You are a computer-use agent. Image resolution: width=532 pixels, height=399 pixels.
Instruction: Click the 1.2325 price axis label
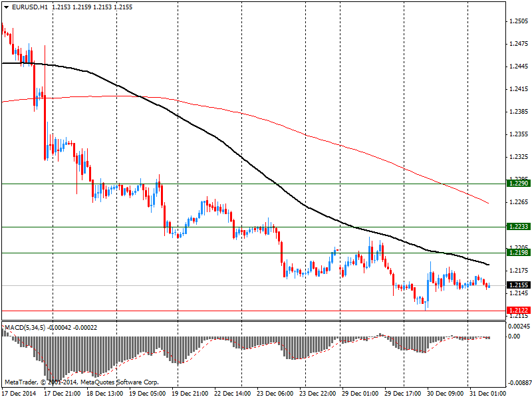(519, 157)
